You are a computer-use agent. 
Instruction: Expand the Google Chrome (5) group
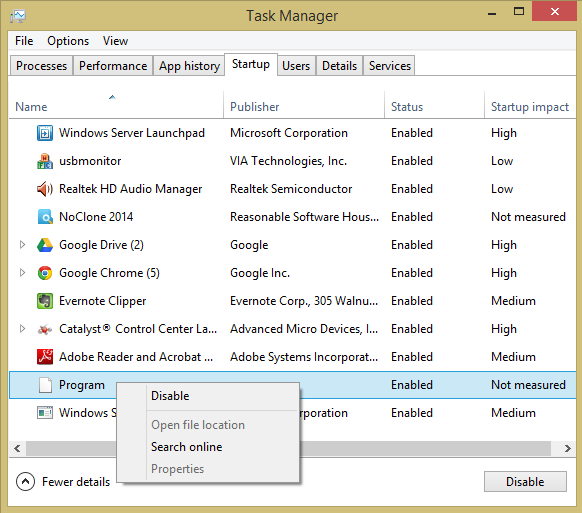[x=22, y=273]
